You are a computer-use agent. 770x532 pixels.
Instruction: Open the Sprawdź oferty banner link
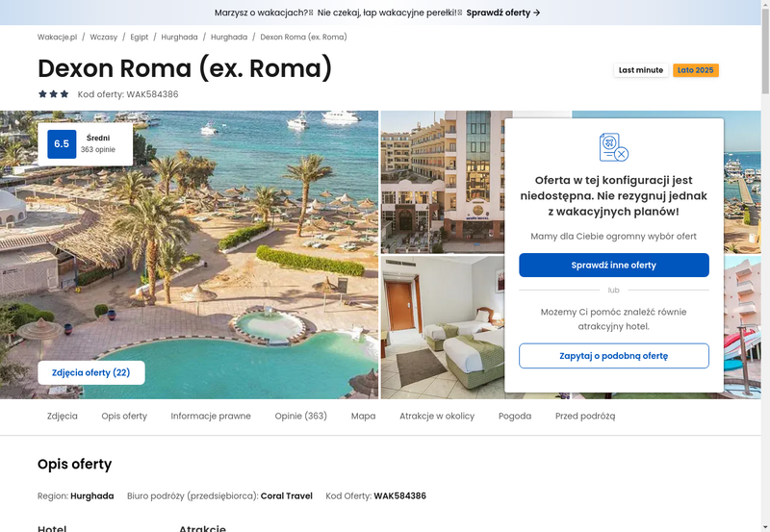[502, 13]
